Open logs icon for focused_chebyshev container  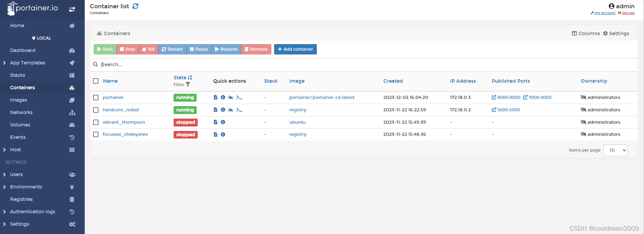[x=216, y=134]
